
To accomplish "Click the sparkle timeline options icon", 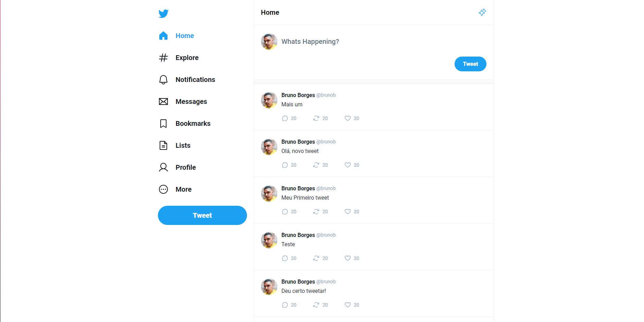I will click(482, 12).
